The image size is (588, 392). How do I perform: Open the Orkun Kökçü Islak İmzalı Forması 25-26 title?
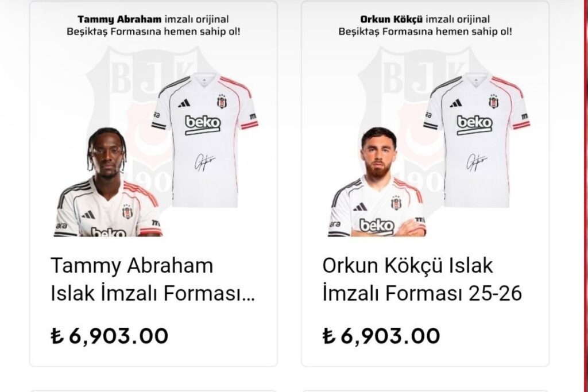point(422,279)
